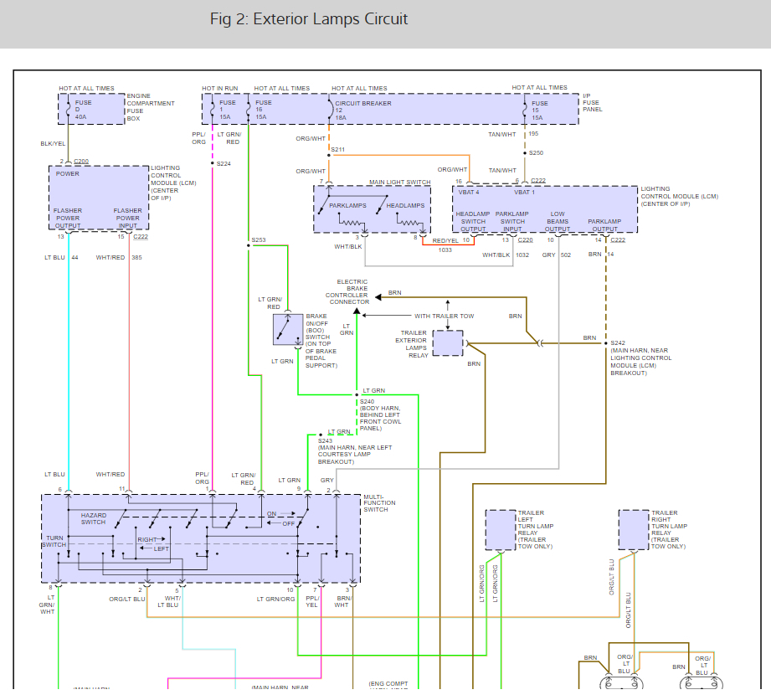Select the "HAZARD SWITCH" label
Image resolution: width=771 pixels, height=700 pixels.
[94, 519]
